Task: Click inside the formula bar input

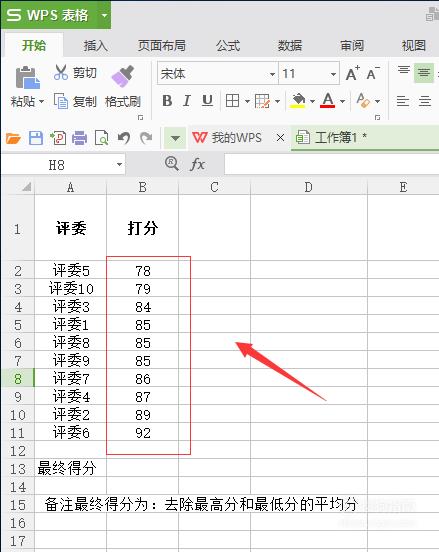Action: (331, 164)
